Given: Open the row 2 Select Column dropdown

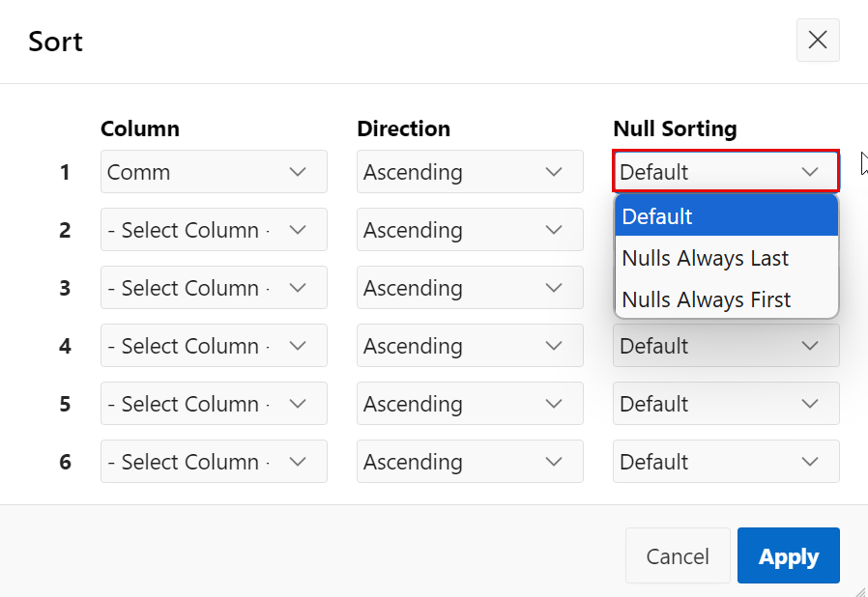Looking at the screenshot, I should (x=214, y=230).
